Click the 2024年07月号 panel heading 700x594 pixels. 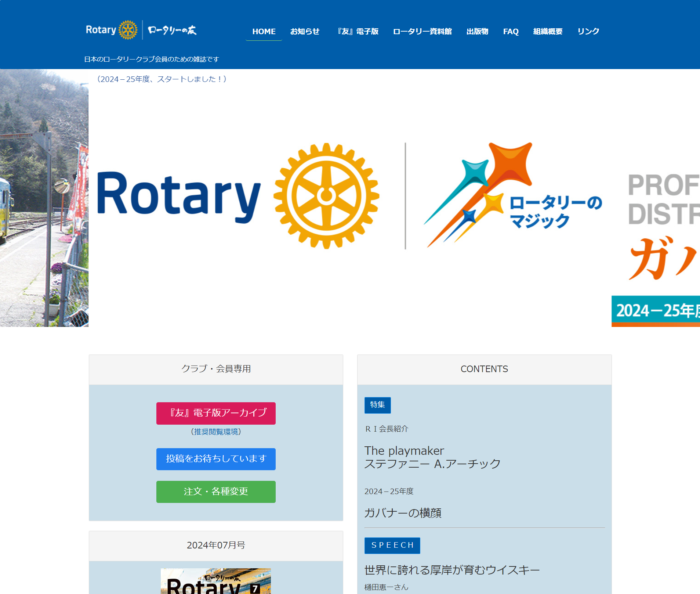click(x=216, y=545)
